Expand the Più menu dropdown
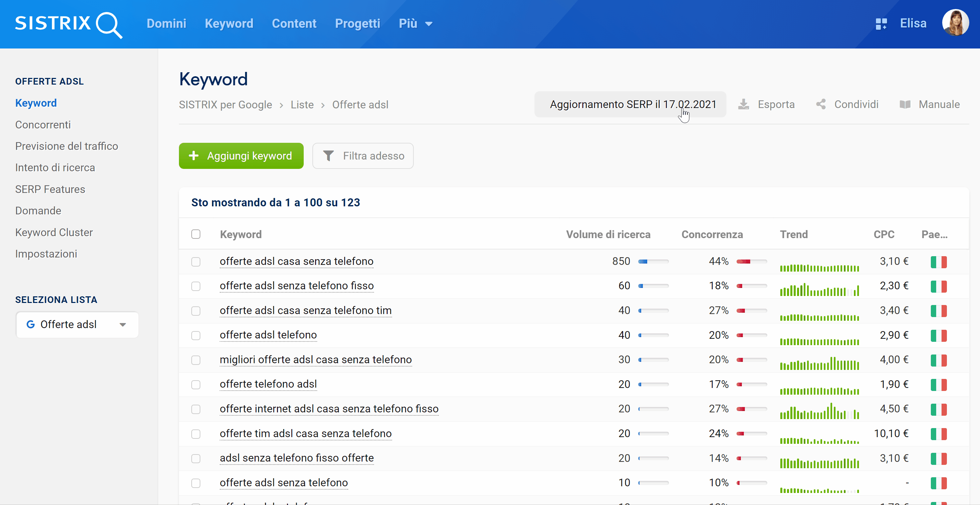 (x=415, y=23)
